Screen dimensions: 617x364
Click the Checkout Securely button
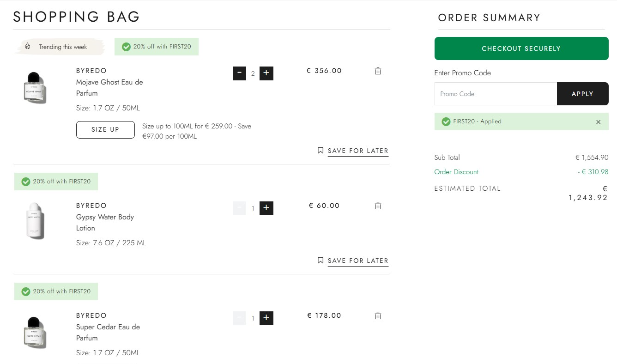click(x=521, y=49)
